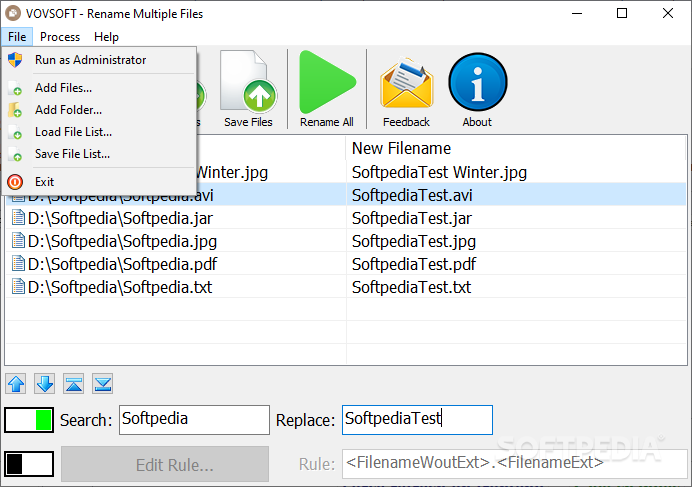The height and width of the screenshot is (487, 692).
Task: Click file icon of Softpedia.txt row
Action: [18, 287]
